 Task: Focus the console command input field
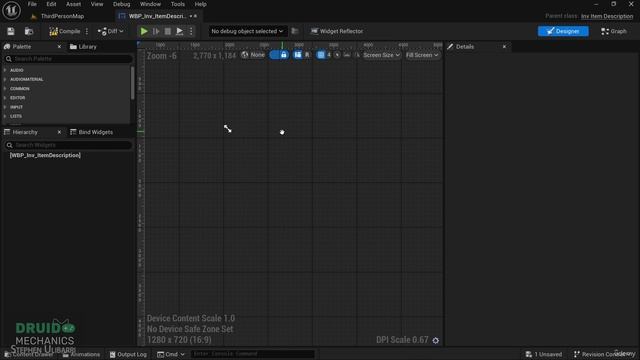coord(253,354)
